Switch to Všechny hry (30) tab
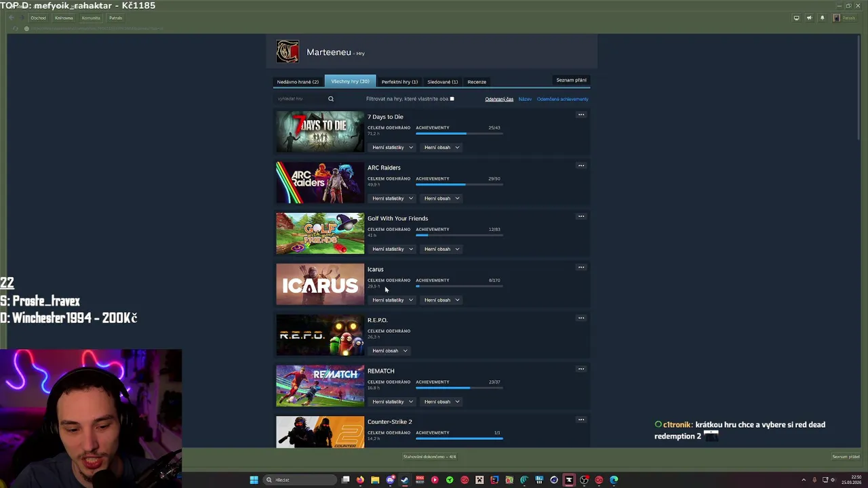Image resolution: width=868 pixels, height=488 pixels. tap(350, 81)
